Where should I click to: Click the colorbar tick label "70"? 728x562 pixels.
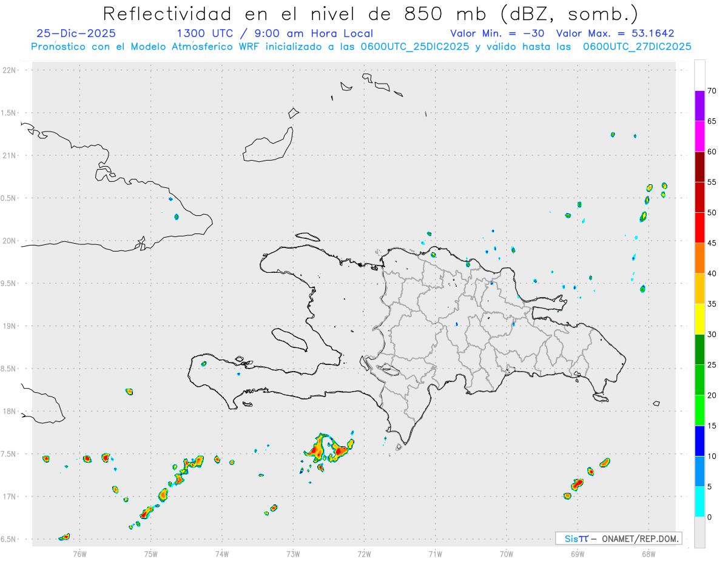712,91
